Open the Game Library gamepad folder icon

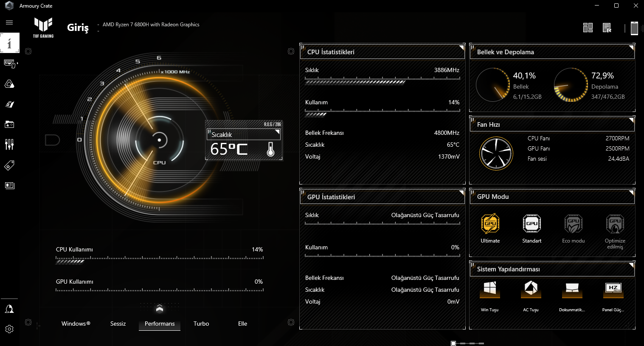pyautogui.click(x=9, y=124)
